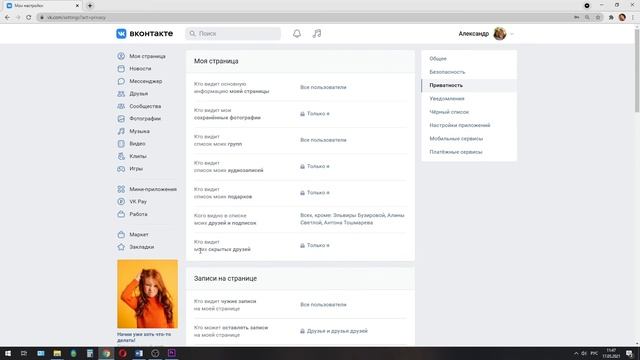Reload the page in the browser

29,18
